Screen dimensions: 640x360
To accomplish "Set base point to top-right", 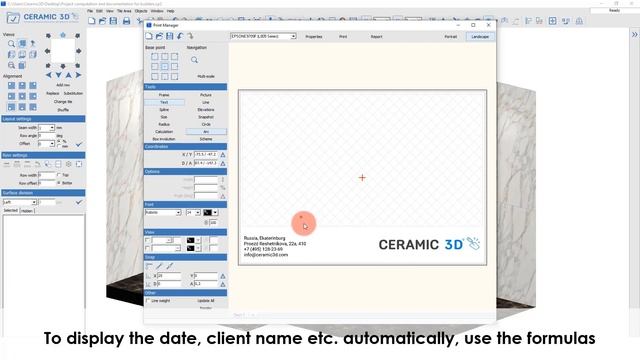I will tap(174, 56).
